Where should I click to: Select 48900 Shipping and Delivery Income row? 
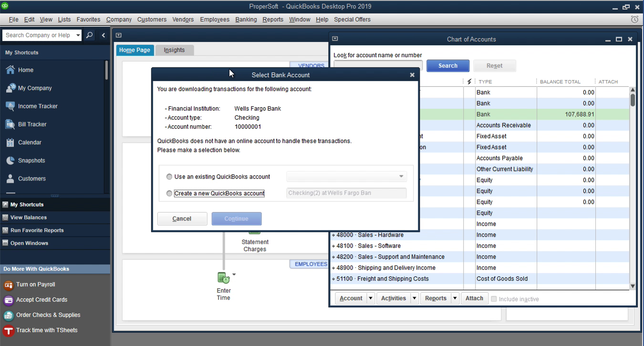[x=479, y=268]
